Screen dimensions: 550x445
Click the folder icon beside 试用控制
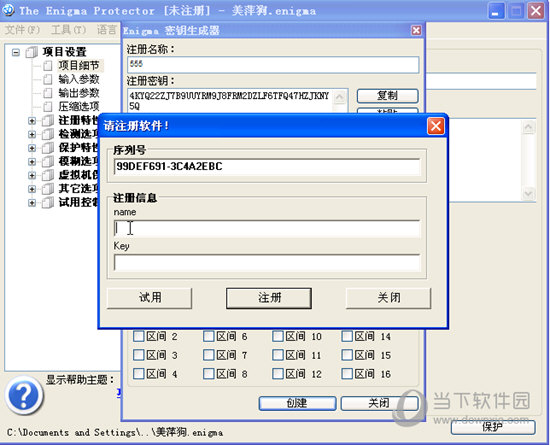click(x=47, y=202)
